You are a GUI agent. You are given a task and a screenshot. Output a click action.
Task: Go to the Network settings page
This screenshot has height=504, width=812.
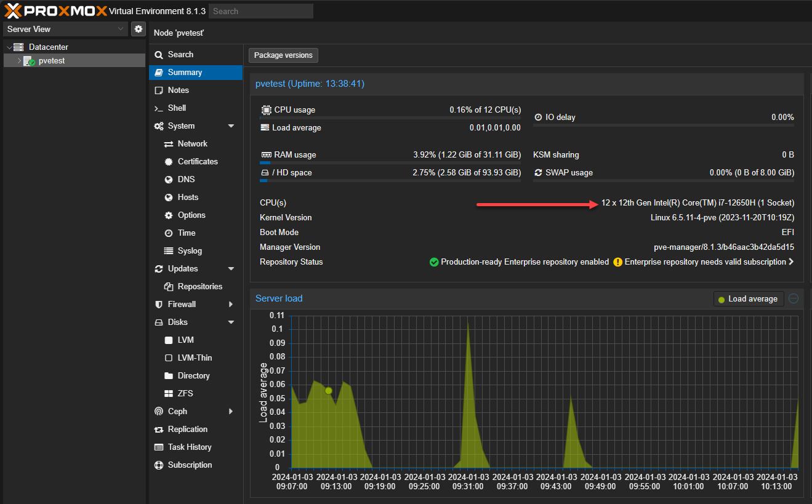[x=192, y=144]
